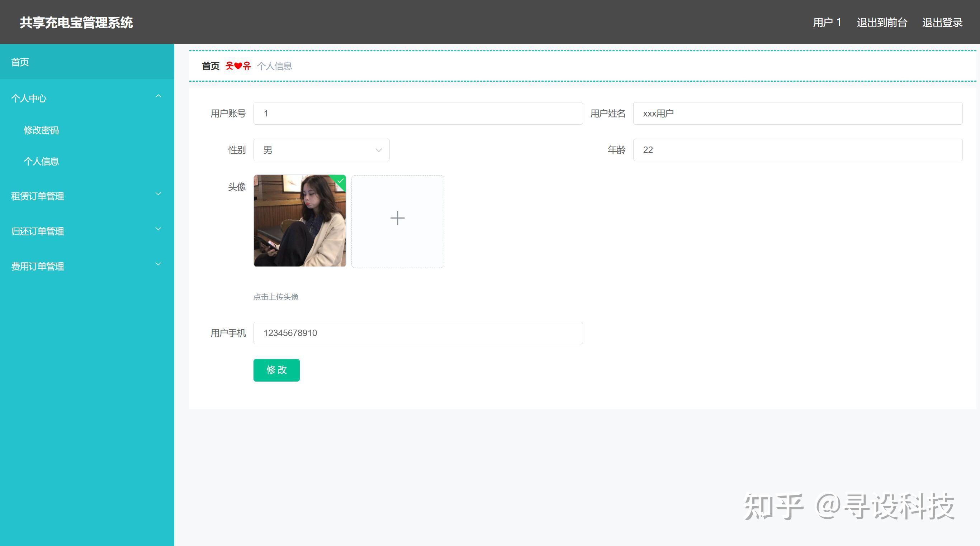Click 退出到前台 in the header
980x546 pixels.
[882, 22]
